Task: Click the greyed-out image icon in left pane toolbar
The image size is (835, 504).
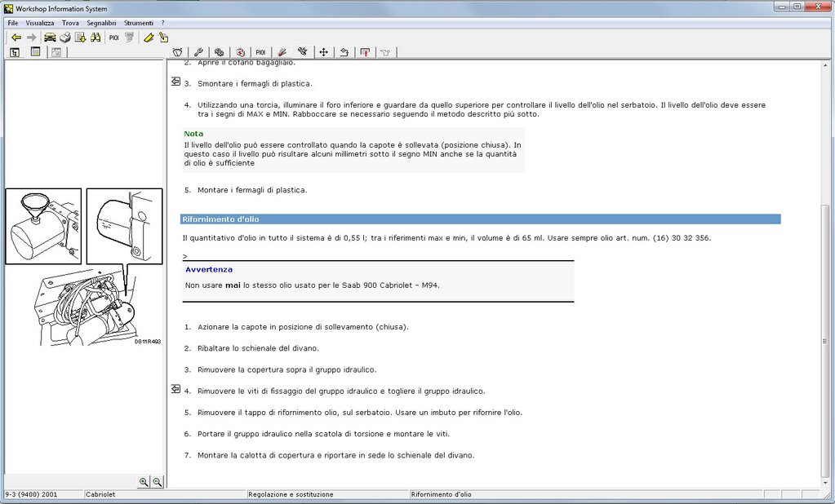Action: click(x=56, y=52)
